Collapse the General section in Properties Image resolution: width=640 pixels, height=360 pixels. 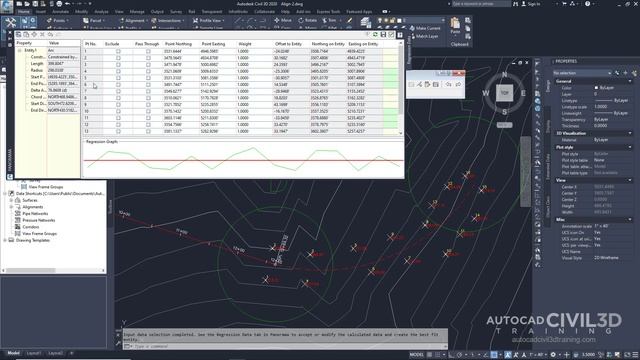(x=630, y=81)
